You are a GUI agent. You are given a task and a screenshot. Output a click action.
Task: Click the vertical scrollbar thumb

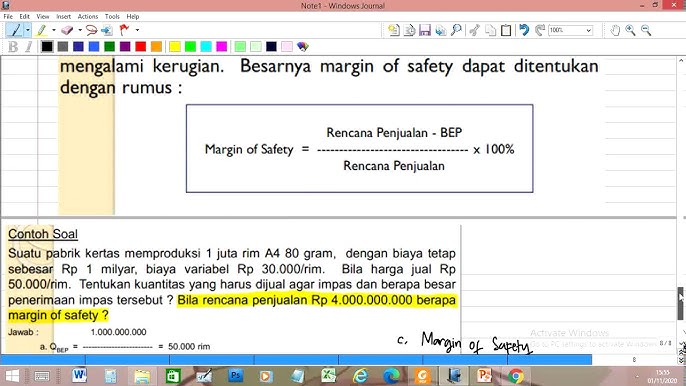[x=681, y=303]
